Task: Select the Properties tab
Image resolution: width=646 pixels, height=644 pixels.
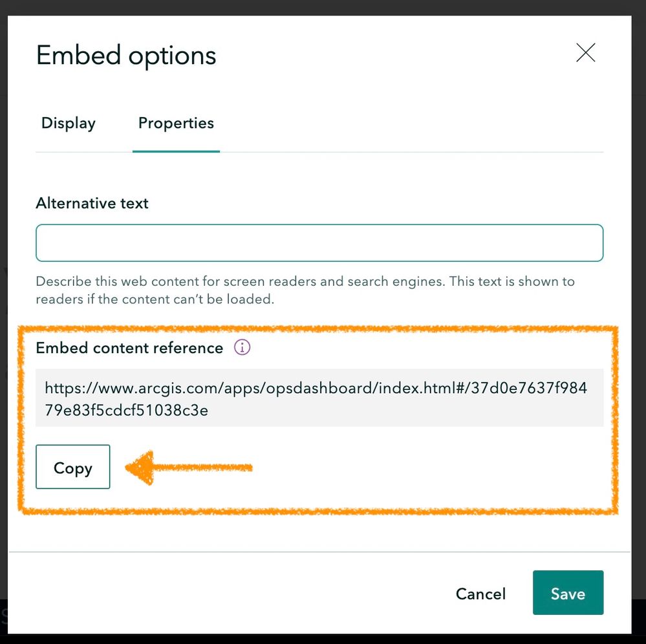Action: 175,123
